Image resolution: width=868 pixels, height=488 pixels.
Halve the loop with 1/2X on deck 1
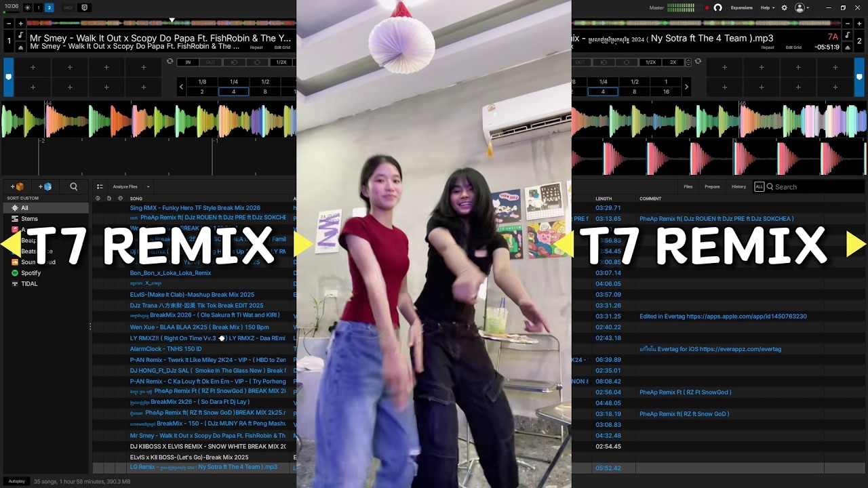click(281, 62)
